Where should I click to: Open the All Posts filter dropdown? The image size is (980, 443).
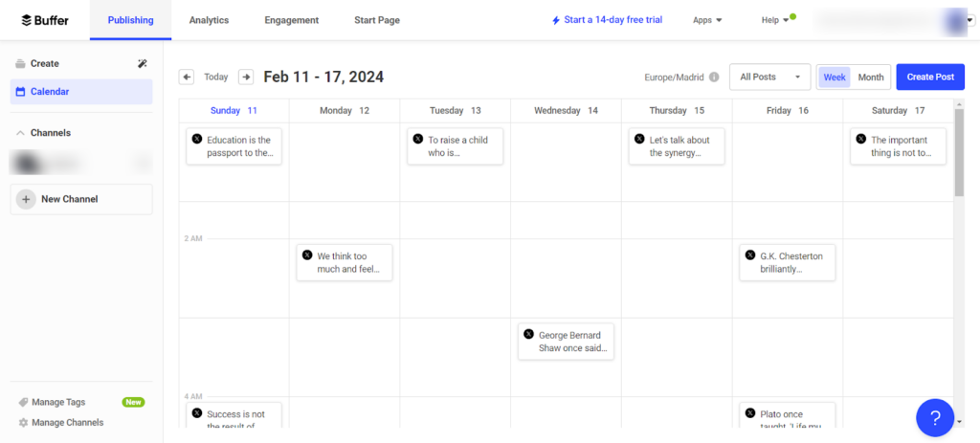(769, 78)
